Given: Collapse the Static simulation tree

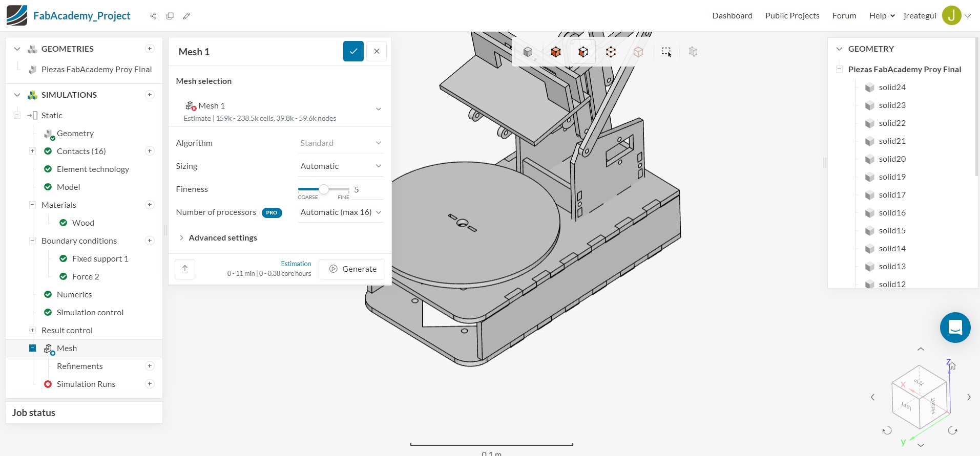Looking at the screenshot, I should point(17,115).
